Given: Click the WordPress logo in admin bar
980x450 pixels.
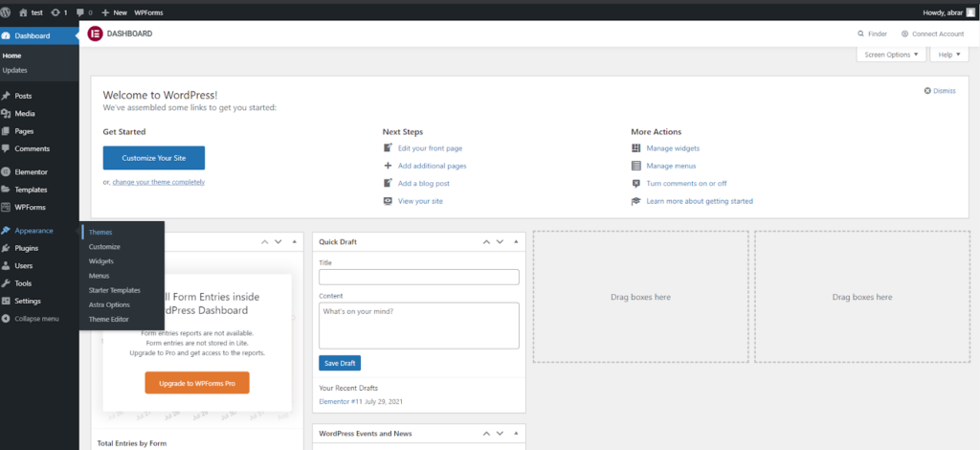Looking at the screenshot, I should click(9, 13).
